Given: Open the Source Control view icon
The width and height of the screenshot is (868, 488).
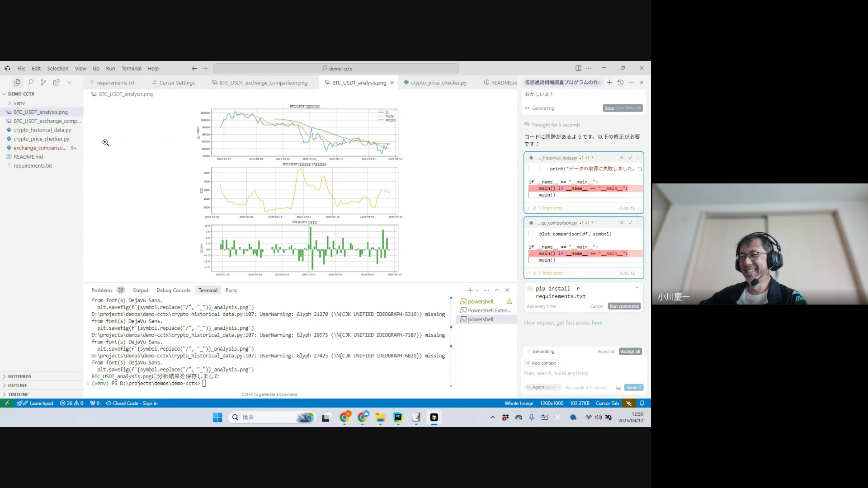Looking at the screenshot, I should point(43,82).
